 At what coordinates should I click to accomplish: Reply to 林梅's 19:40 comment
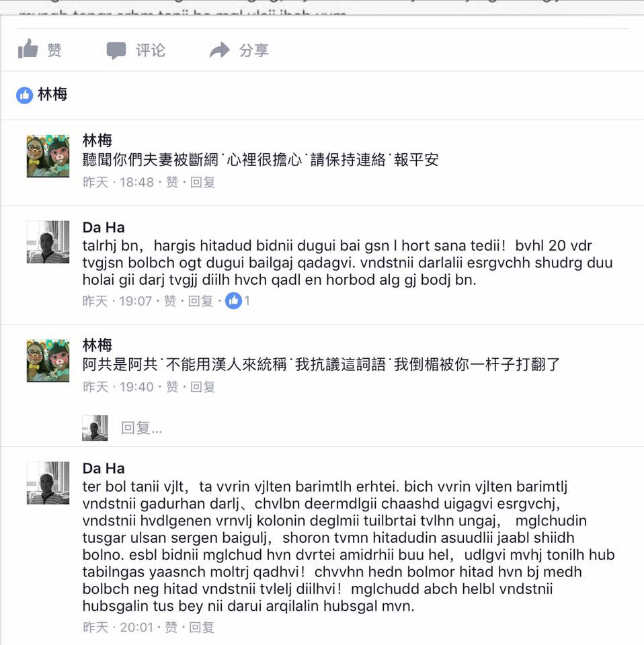(x=202, y=386)
